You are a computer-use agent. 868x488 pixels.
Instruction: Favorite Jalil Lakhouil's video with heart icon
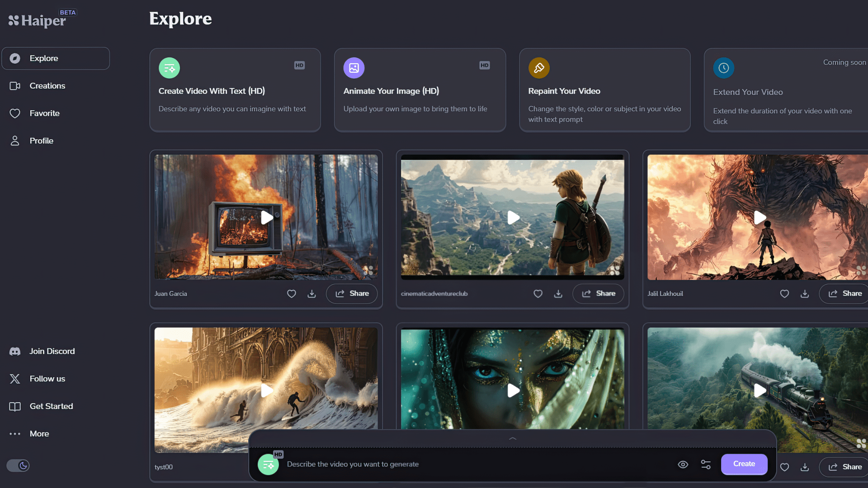pos(784,294)
